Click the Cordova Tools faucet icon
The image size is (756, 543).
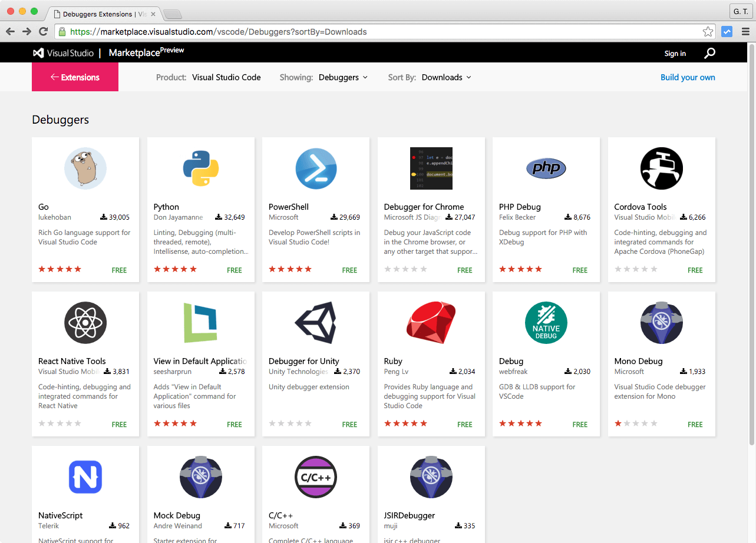[x=661, y=168]
